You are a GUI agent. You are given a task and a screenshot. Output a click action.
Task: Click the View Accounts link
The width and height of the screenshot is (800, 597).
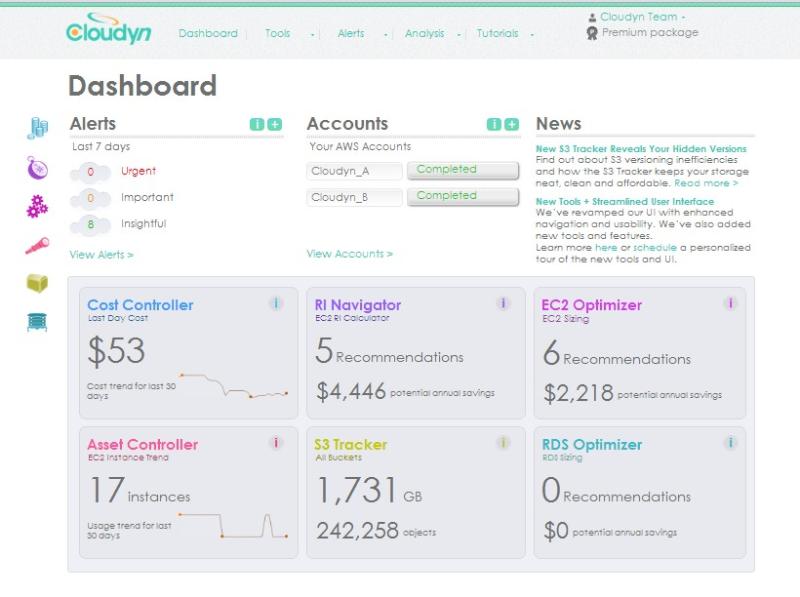[x=349, y=254]
